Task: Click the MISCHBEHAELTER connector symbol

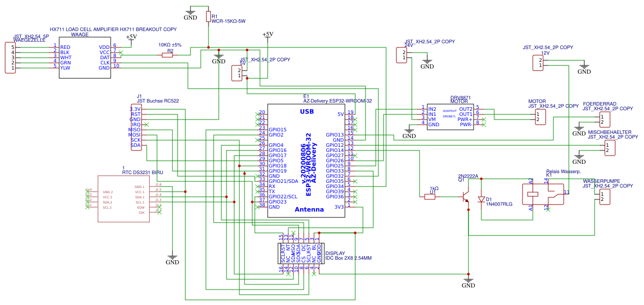Action: pos(610,148)
